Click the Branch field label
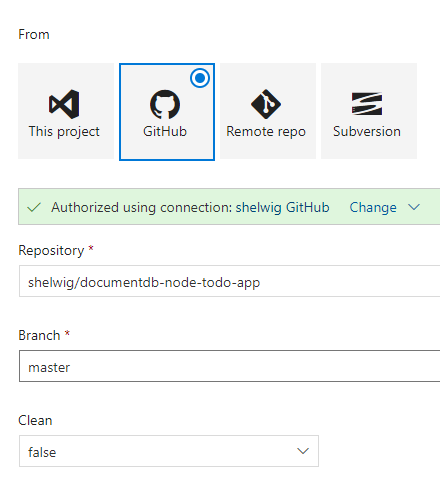The height and width of the screenshot is (498, 440). [x=39, y=335]
